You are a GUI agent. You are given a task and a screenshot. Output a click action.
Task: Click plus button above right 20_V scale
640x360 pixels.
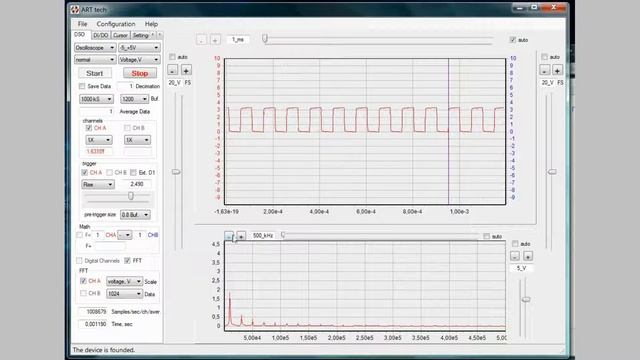(x=557, y=70)
